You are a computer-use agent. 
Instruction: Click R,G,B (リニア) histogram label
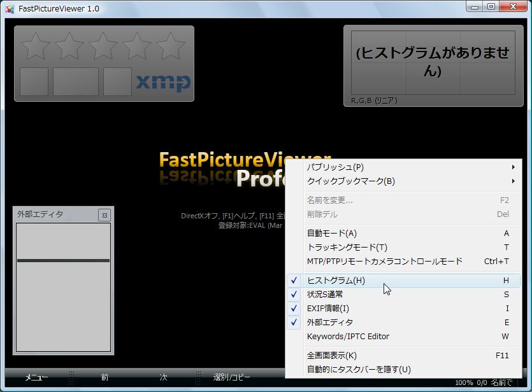[374, 101]
